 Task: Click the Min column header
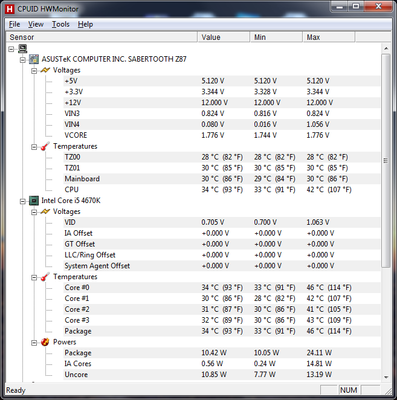276,37
